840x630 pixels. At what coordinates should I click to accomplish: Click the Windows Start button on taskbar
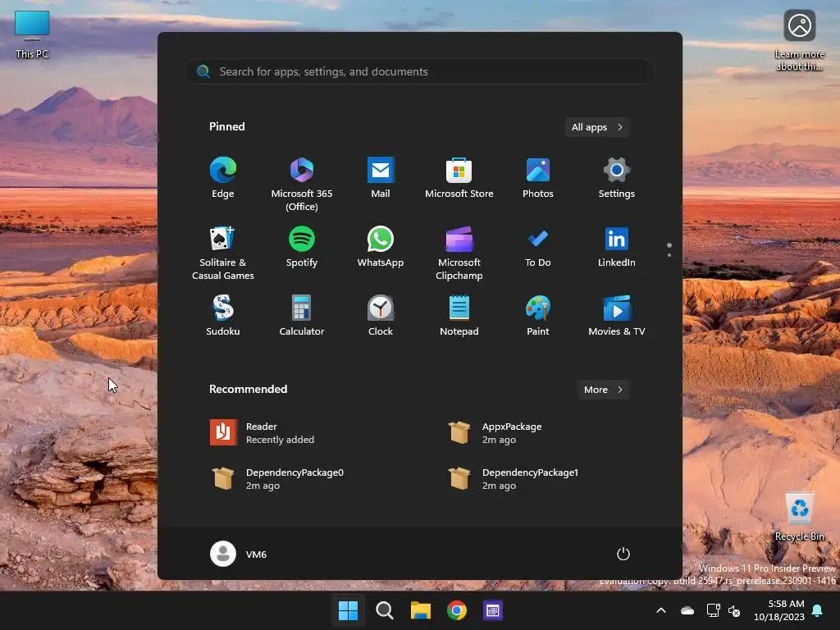coord(348,610)
